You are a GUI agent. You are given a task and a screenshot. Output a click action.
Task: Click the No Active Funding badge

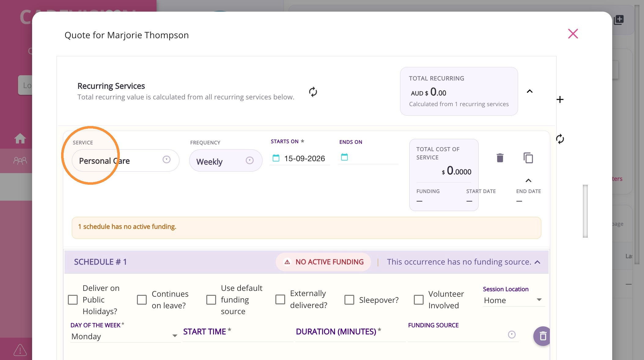(323, 262)
